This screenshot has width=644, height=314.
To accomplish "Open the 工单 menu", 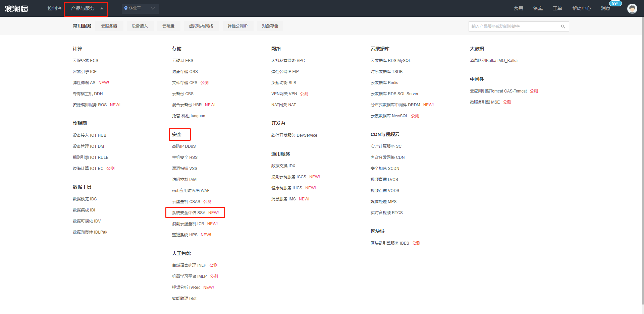I will pos(557,8).
